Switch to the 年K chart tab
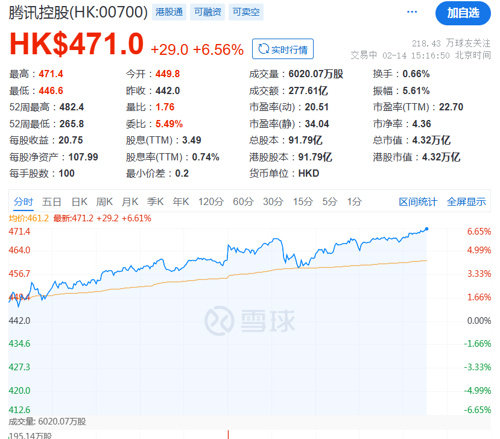The width and height of the screenshot is (500, 439). click(181, 202)
